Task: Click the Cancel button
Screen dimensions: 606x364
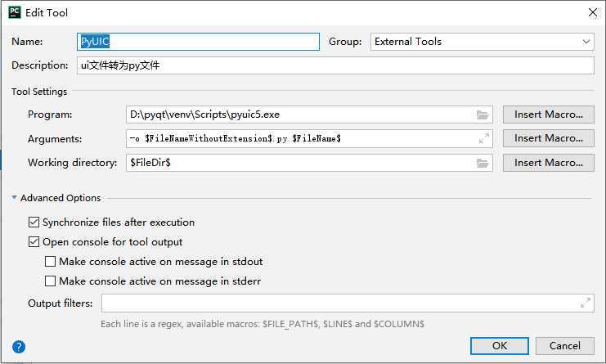Action: tap(564, 345)
